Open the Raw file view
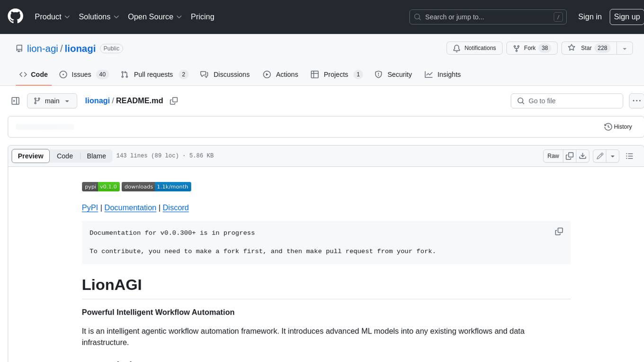644x362 pixels. pos(553,156)
